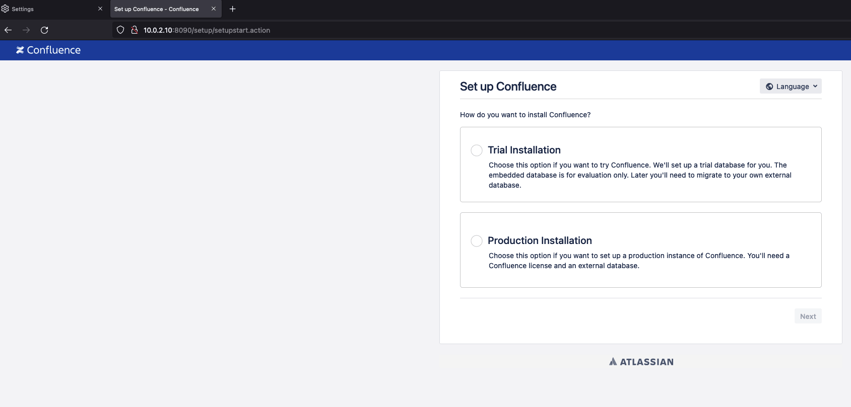Click the "Set up Confluence" page heading
This screenshot has height=407, width=851.
[508, 86]
